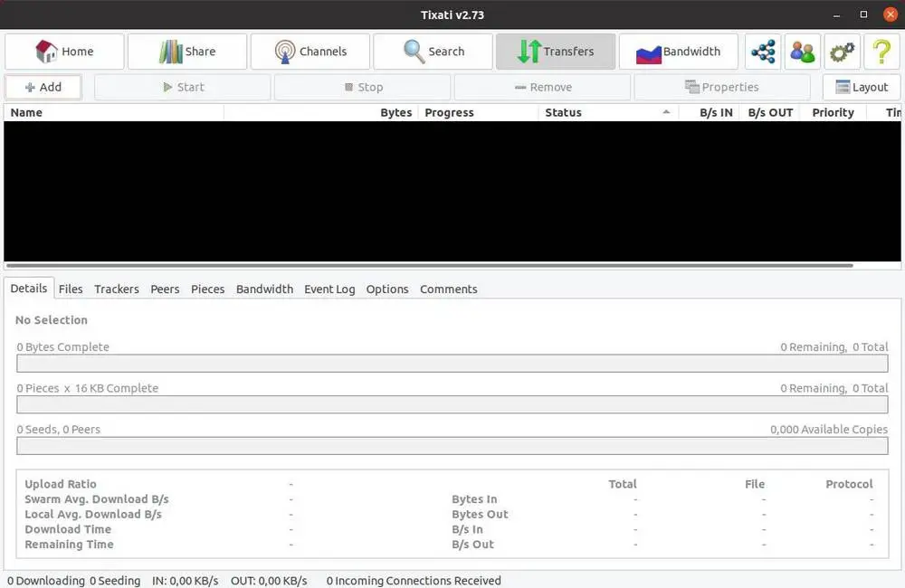Click 'Upload Ratio' label

(61, 484)
